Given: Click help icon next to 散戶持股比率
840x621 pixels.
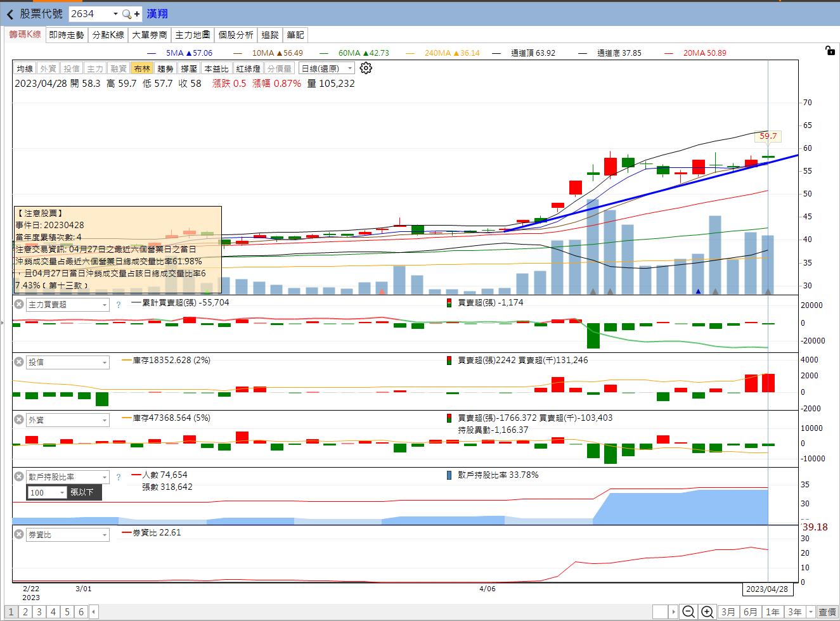Looking at the screenshot, I should pyautogui.click(x=118, y=477).
